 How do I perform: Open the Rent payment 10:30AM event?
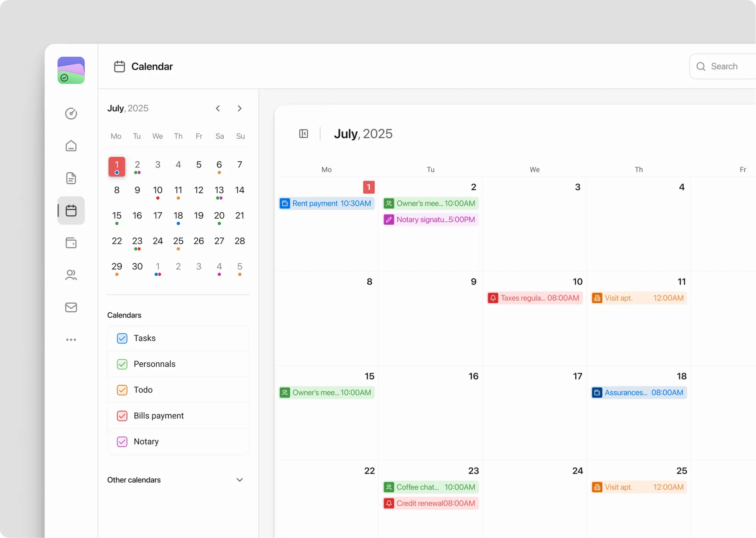(326, 204)
